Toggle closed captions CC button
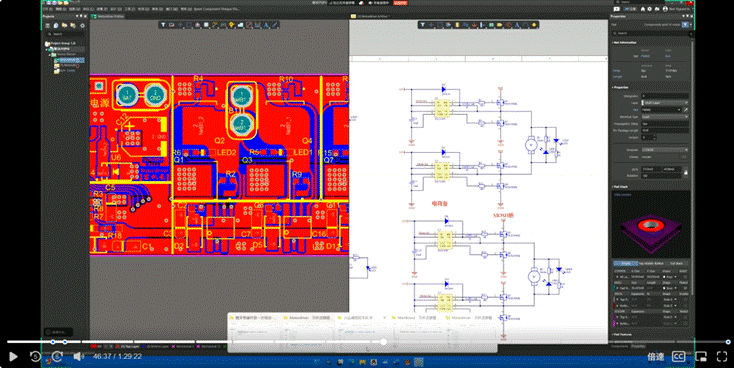 678,357
